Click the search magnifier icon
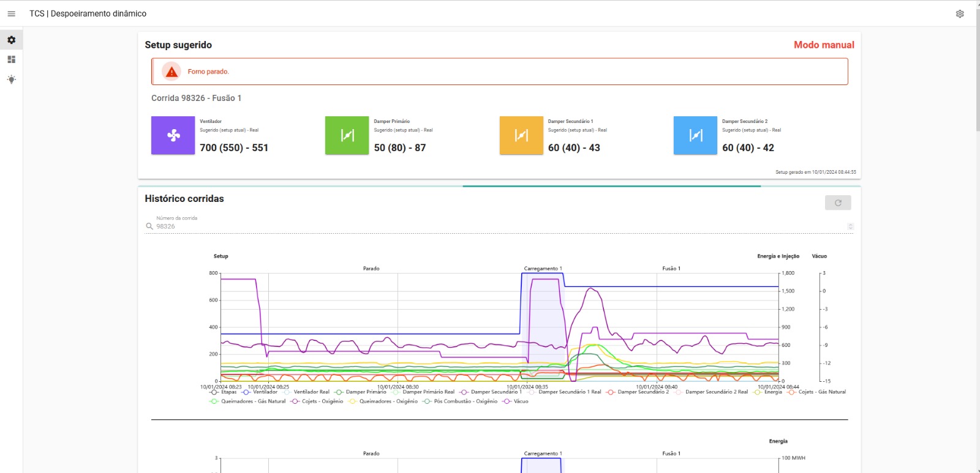980x473 pixels. (149, 226)
